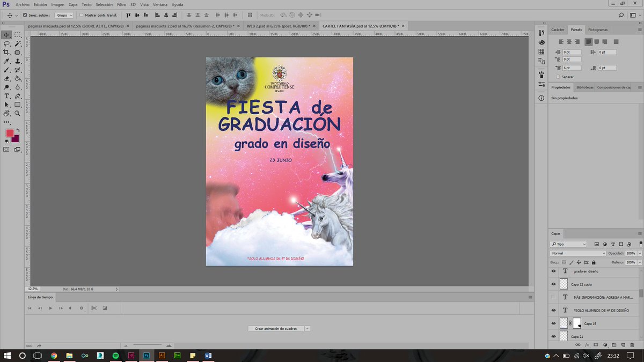Select the Zoom magnifier tool

coord(18,114)
